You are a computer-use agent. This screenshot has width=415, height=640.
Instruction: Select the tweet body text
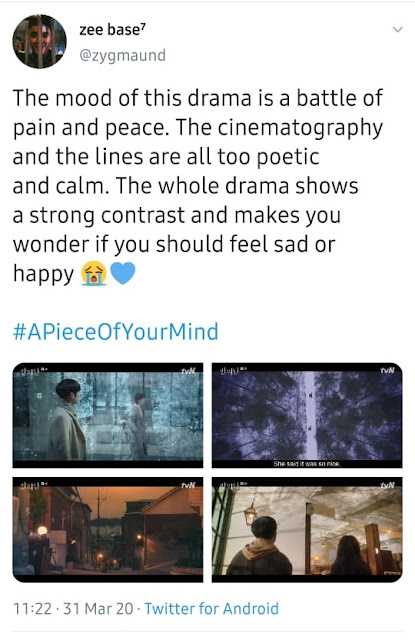coord(198,186)
